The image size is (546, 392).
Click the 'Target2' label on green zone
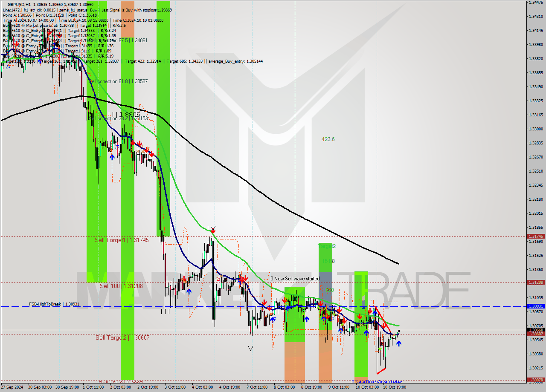click(x=327, y=246)
